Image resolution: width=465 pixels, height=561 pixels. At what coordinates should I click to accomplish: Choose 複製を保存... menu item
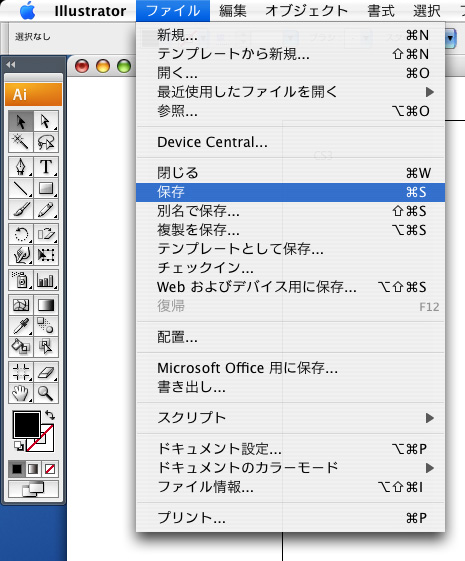[x=290, y=230]
